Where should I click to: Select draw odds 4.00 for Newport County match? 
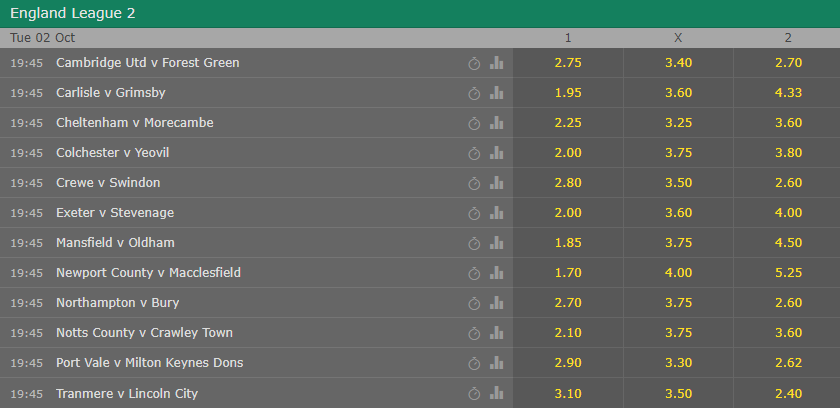(678, 273)
